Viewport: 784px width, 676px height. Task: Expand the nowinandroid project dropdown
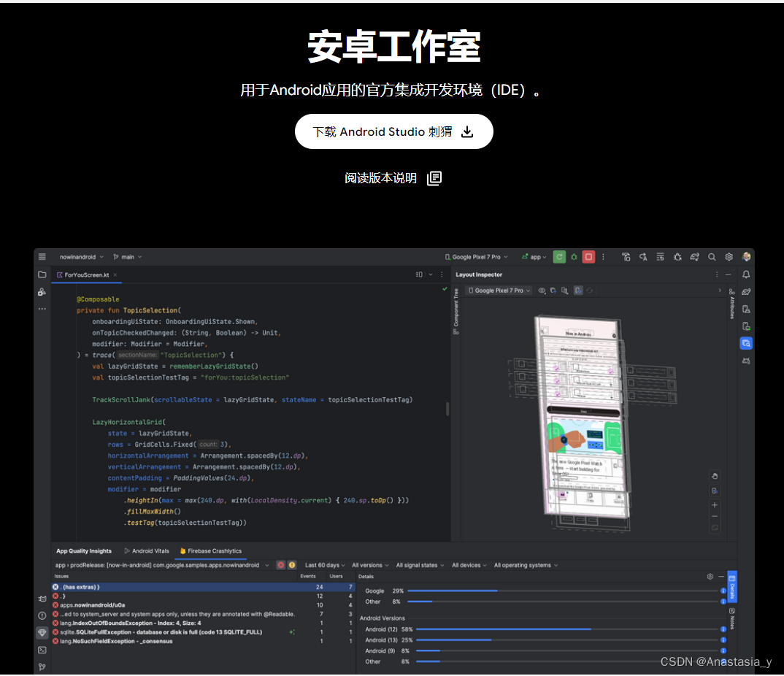coord(82,256)
